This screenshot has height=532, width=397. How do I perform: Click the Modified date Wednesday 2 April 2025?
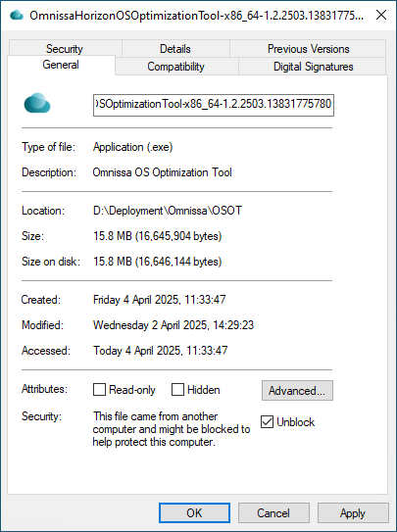click(x=174, y=325)
